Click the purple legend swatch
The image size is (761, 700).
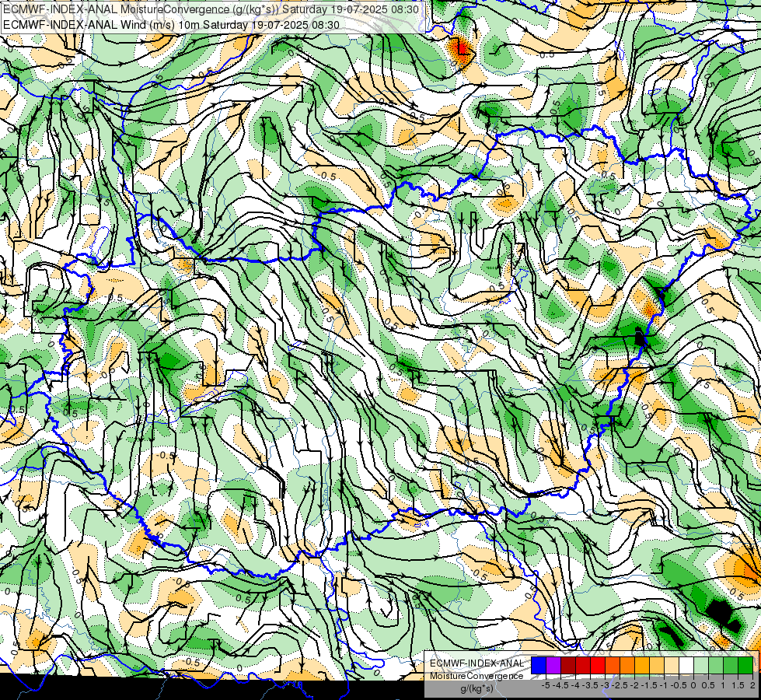click(x=553, y=666)
